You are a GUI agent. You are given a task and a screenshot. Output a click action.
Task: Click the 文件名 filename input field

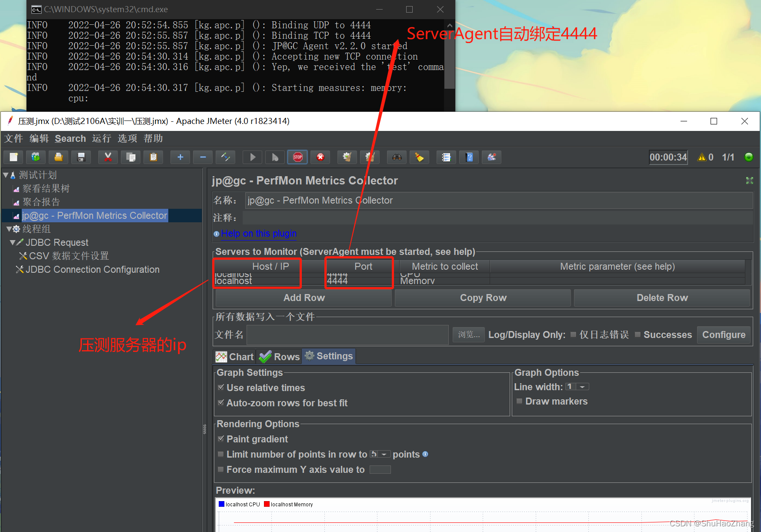click(348, 335)
